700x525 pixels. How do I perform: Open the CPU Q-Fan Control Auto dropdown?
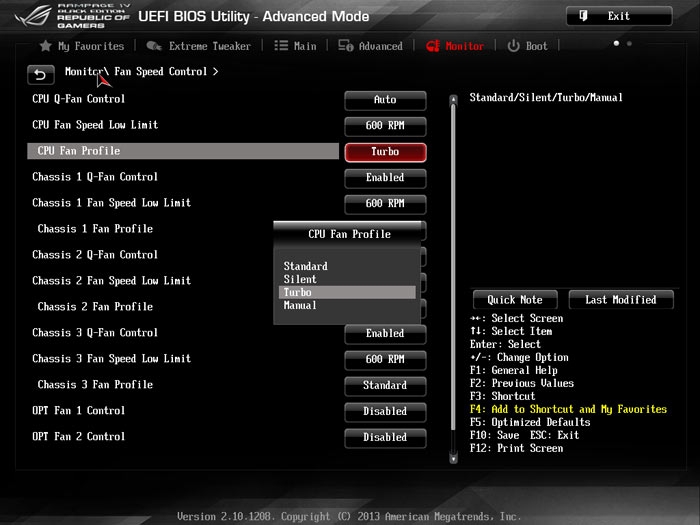click(385, 100)
